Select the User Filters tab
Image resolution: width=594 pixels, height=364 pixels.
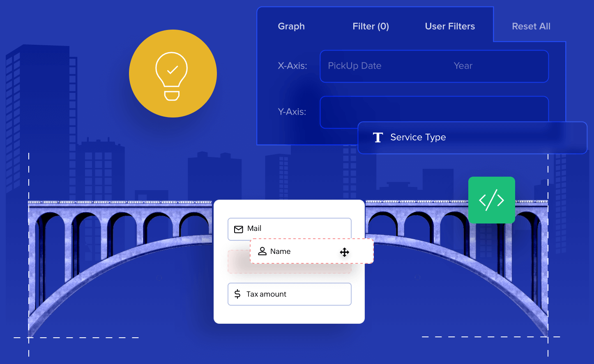(450, 26)
